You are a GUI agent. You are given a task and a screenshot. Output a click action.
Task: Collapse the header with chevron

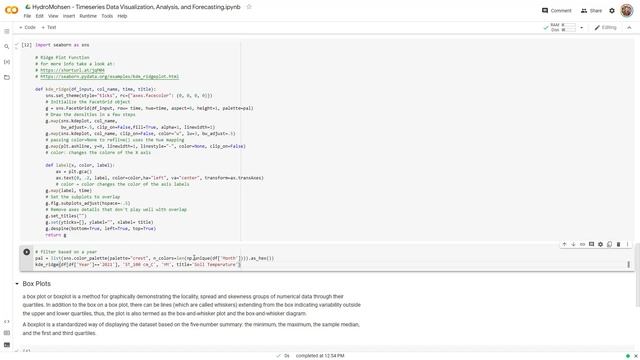coord(629,27)
